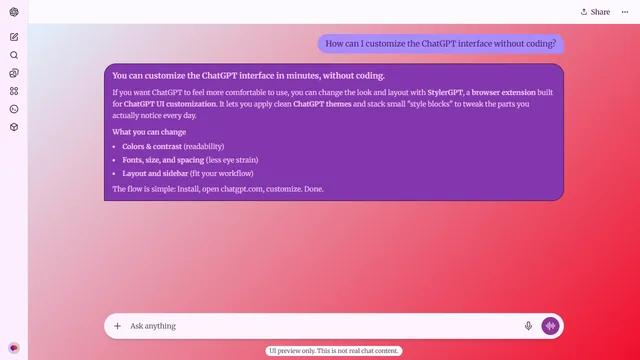640x360 pixels.
Task: Click the microphone dictation icon
Action: tap(528, 326)
